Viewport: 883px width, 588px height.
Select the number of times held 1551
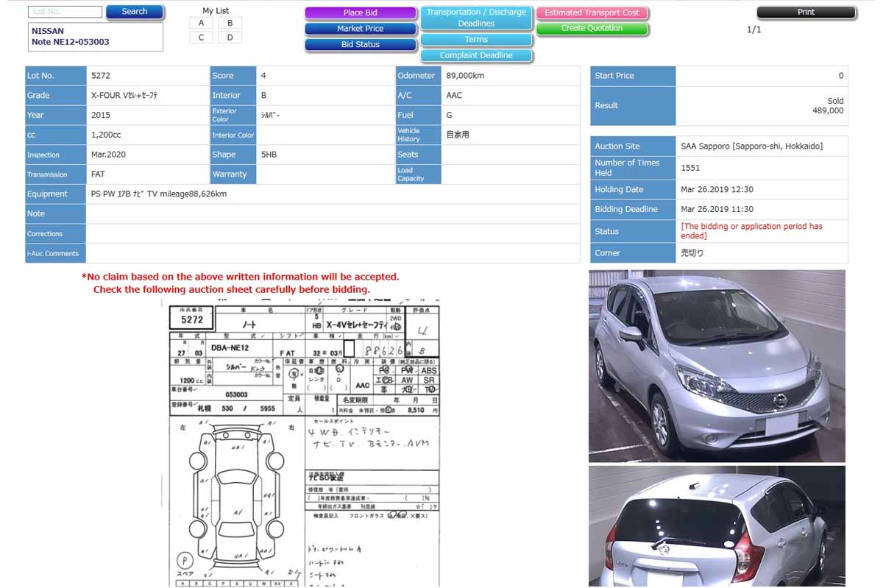point(690,168)
